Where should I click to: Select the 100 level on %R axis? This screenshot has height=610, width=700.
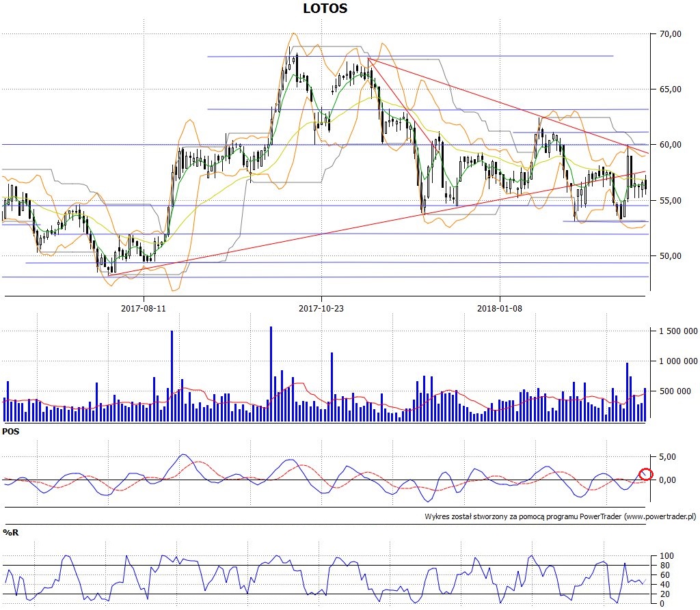point(667,556)
